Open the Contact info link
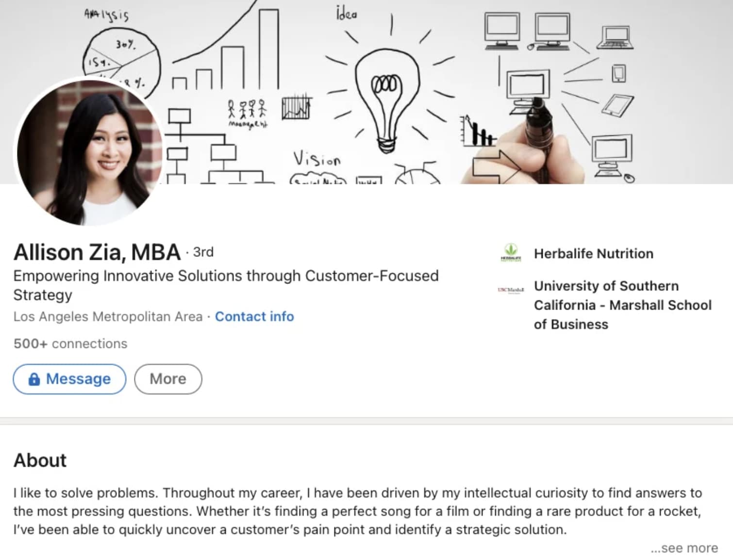 pos(254,316)
